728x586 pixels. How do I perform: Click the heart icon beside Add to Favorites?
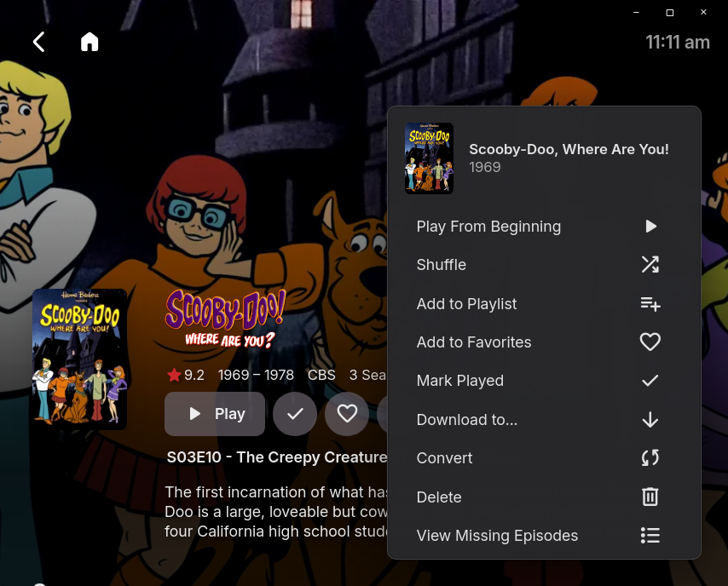[650, 342]
